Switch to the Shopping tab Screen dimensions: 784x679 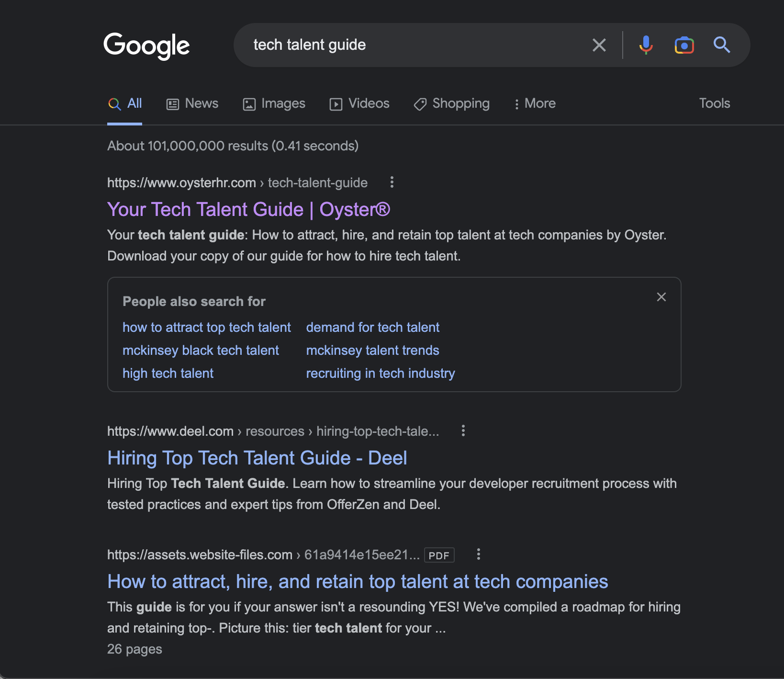point(451,103)
